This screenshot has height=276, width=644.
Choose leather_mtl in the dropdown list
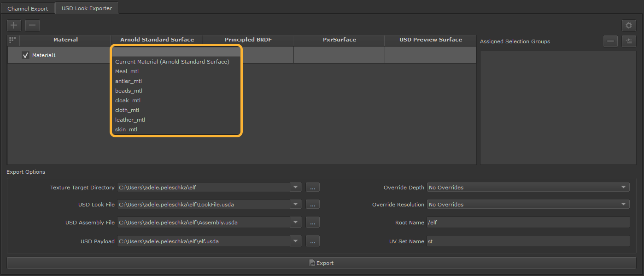point(130,120)
